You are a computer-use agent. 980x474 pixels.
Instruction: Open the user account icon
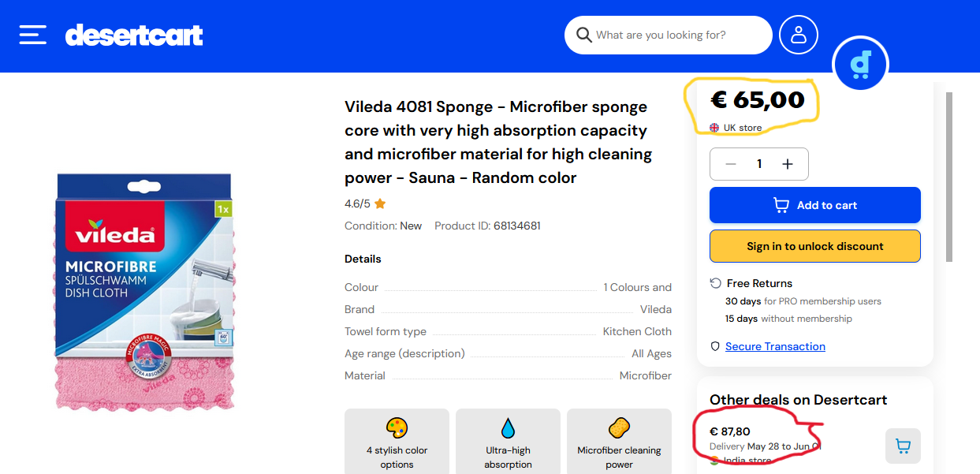click(798, 35)
